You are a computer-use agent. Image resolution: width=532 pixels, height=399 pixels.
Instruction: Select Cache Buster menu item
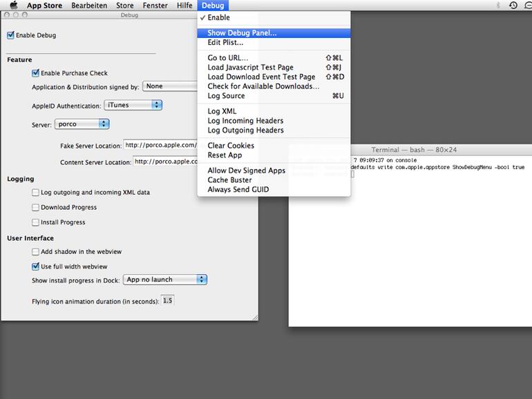coord(274,180)
